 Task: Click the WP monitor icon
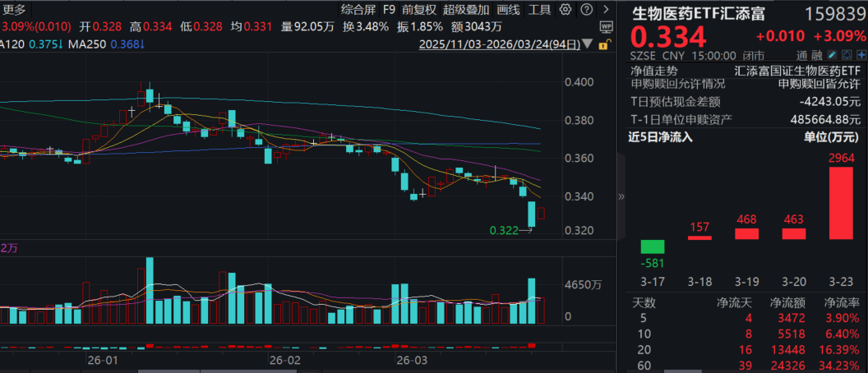(606, 26)
